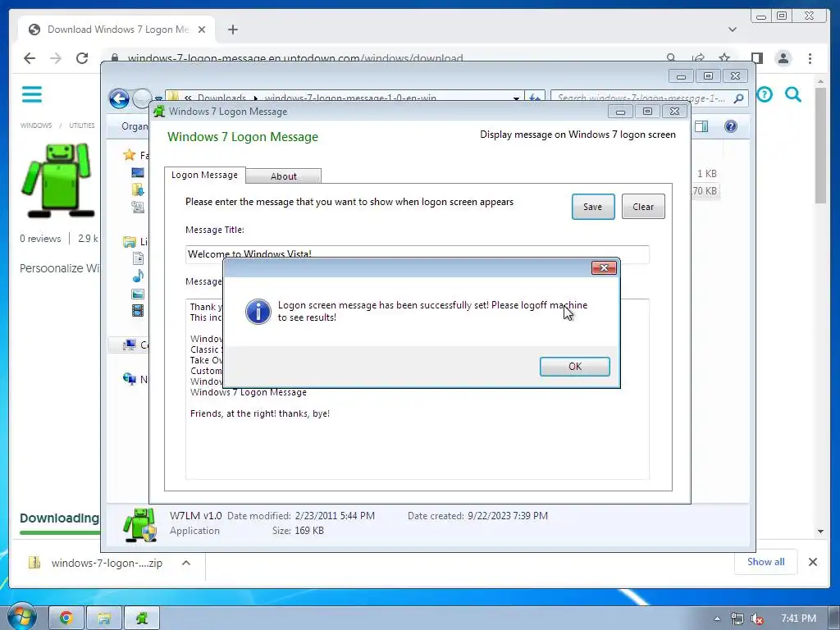Select Network in Explorer sidebar
840x630 pixels.
tap(129, 379)
